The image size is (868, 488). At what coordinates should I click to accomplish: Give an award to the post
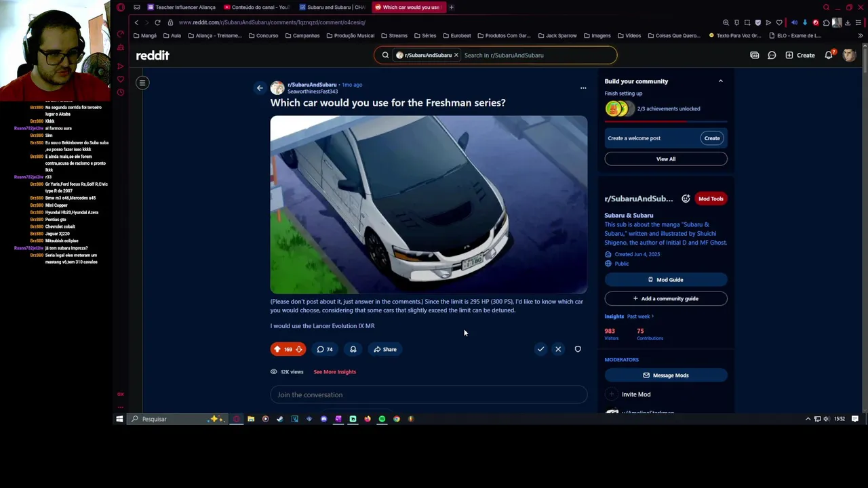(x=353, y=349)
